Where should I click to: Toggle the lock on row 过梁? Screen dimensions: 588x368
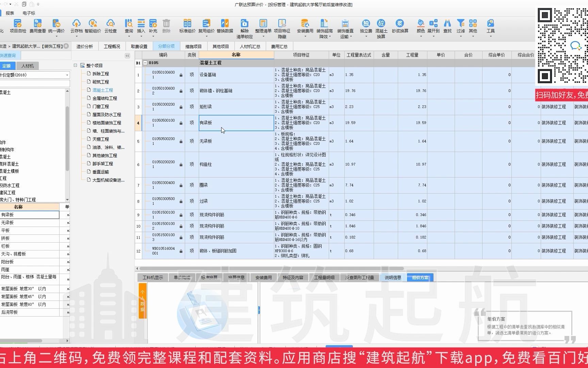(x=181, y=201)
